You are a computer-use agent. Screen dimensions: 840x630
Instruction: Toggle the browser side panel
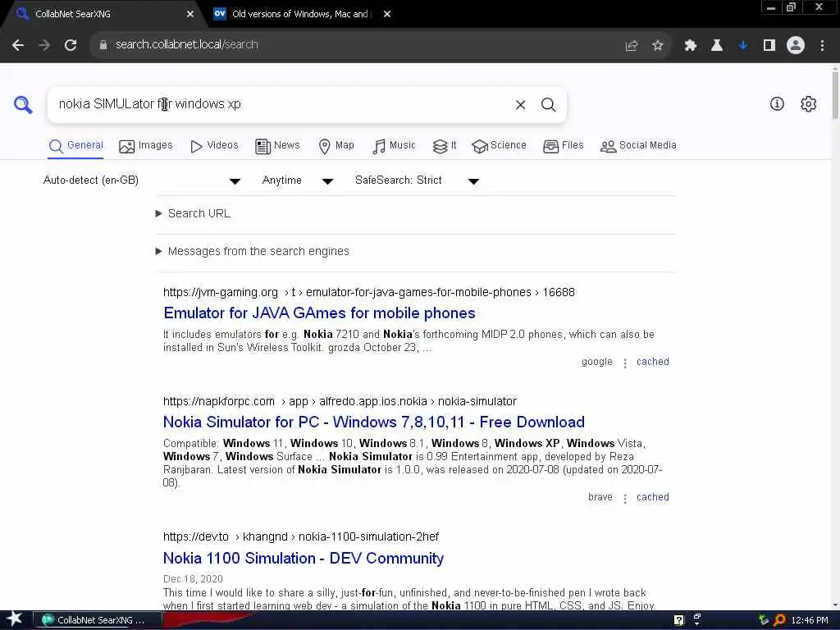(x=769, y=46)
